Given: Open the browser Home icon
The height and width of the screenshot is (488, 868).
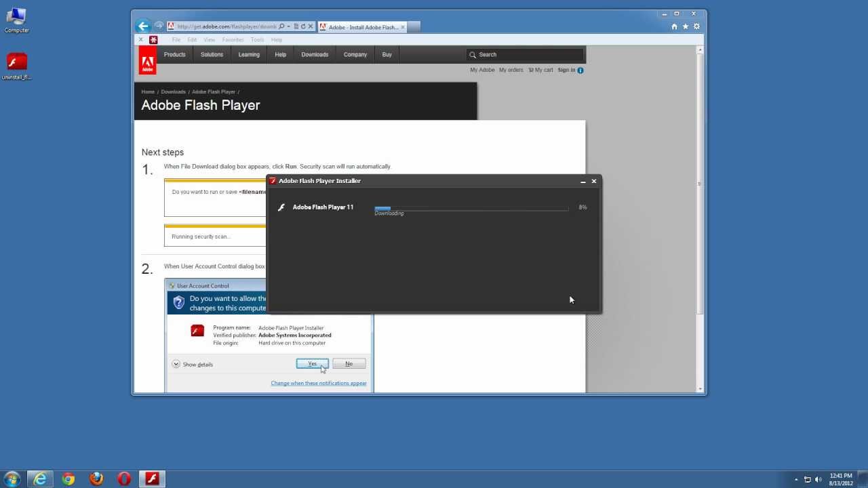Looking at the screenshot, I should click(x=674, y=26).
